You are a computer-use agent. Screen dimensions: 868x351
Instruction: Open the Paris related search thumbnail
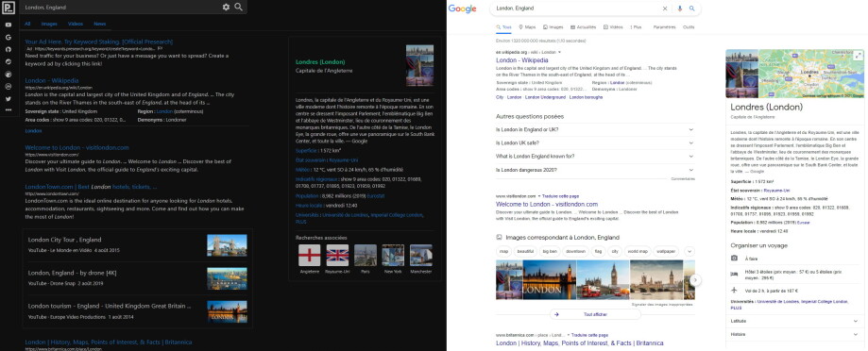[366, 256]
